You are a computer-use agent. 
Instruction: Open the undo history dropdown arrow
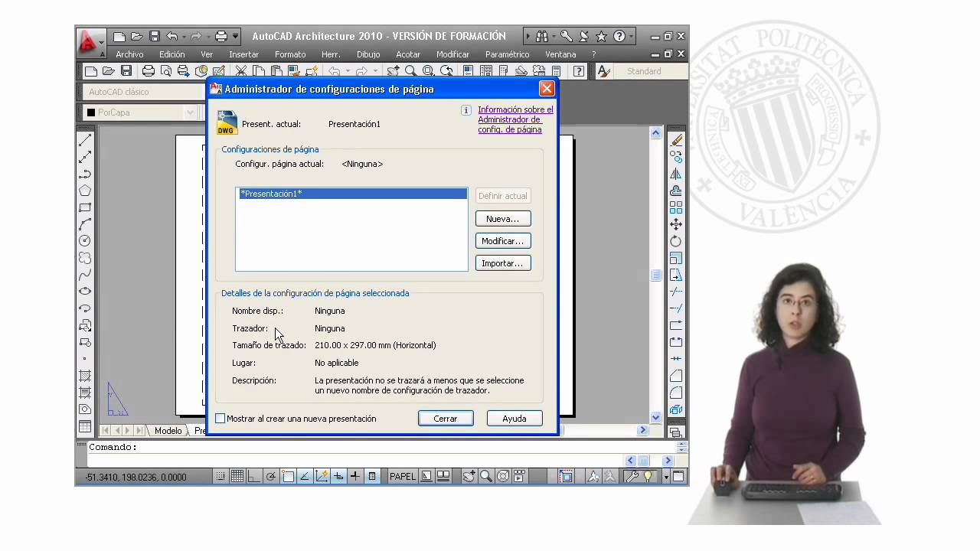tap(185, 36)
